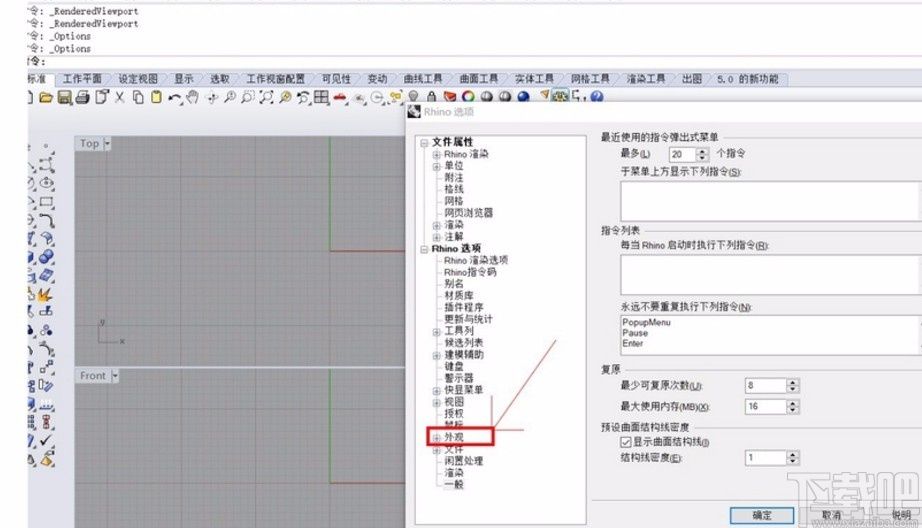Select 别名 in the options tree
This screenshot has width=922, height=528.
tap(454, 284)
